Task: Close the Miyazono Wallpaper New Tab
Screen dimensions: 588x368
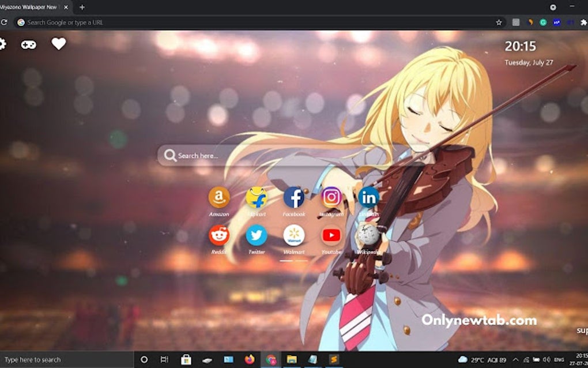Action: (66, 7)
